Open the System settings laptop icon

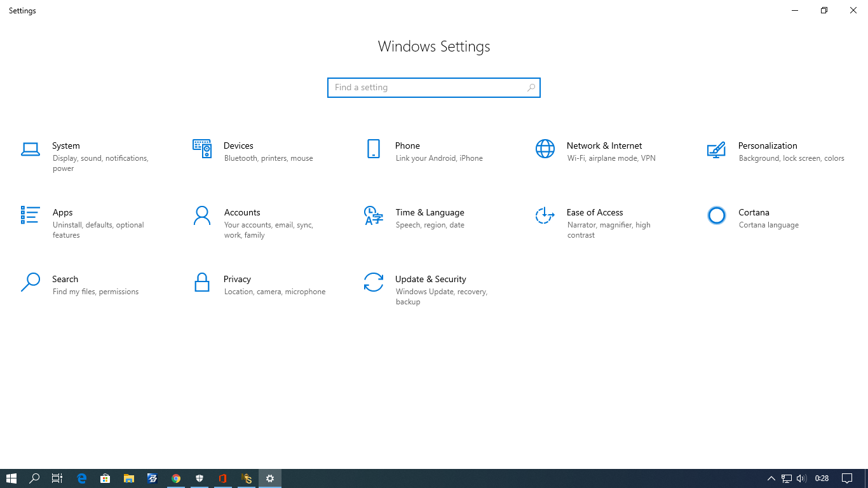pyautogui.click(x=31, y=149)
